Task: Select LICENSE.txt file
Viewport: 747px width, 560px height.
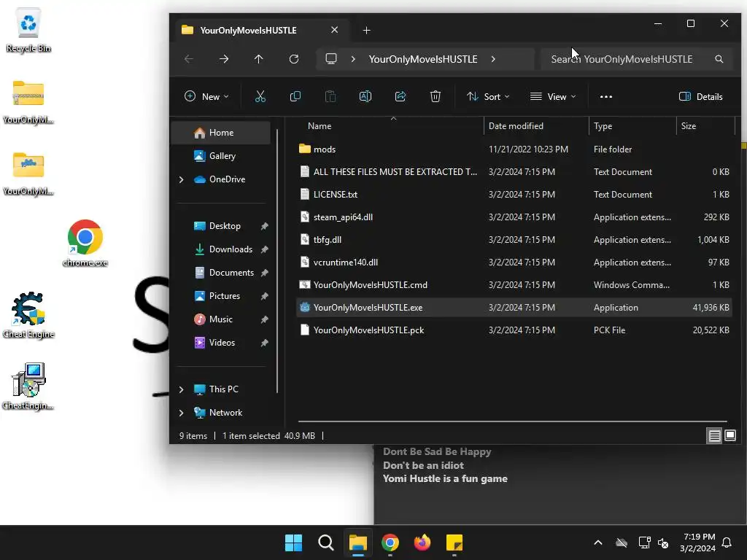Action: pyautogui.click(x=514, y=195)
